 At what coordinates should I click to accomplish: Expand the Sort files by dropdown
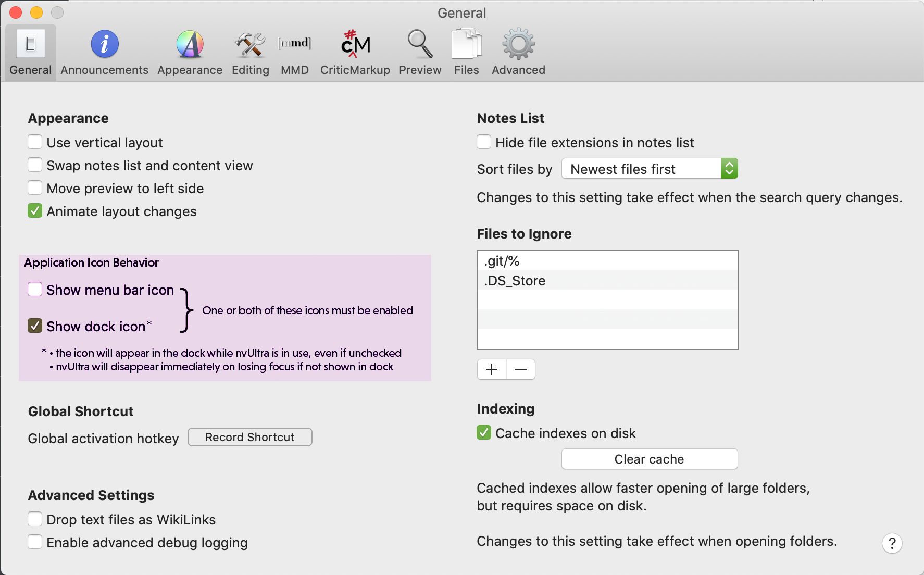(650, 169)
